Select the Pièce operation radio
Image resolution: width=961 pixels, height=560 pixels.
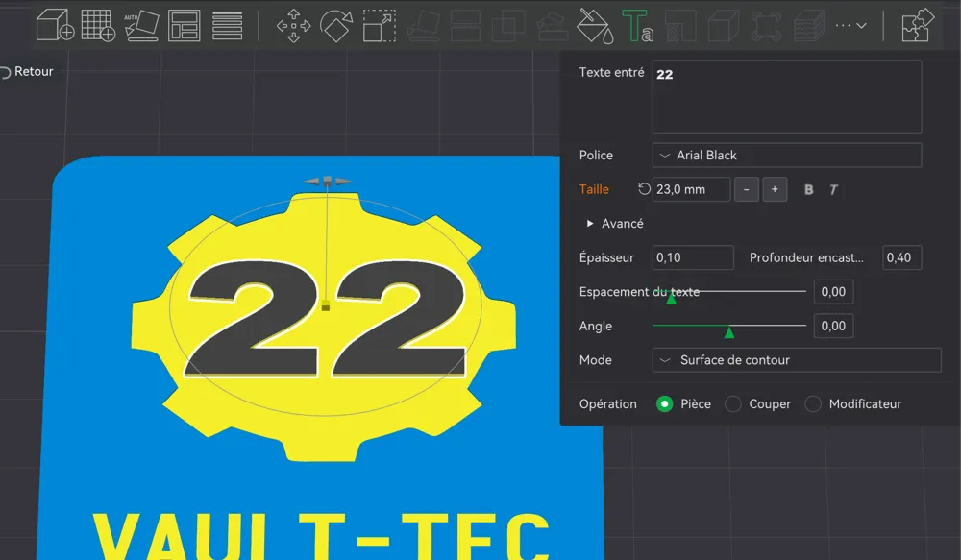(664, 403)
